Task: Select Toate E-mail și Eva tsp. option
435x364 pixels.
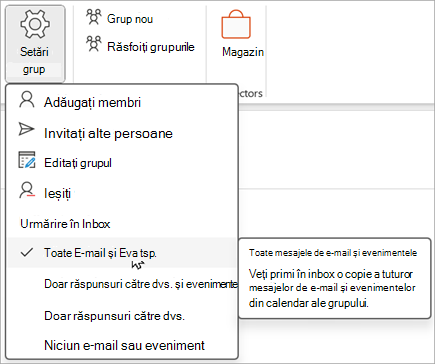Action: (x=122, y=253)
